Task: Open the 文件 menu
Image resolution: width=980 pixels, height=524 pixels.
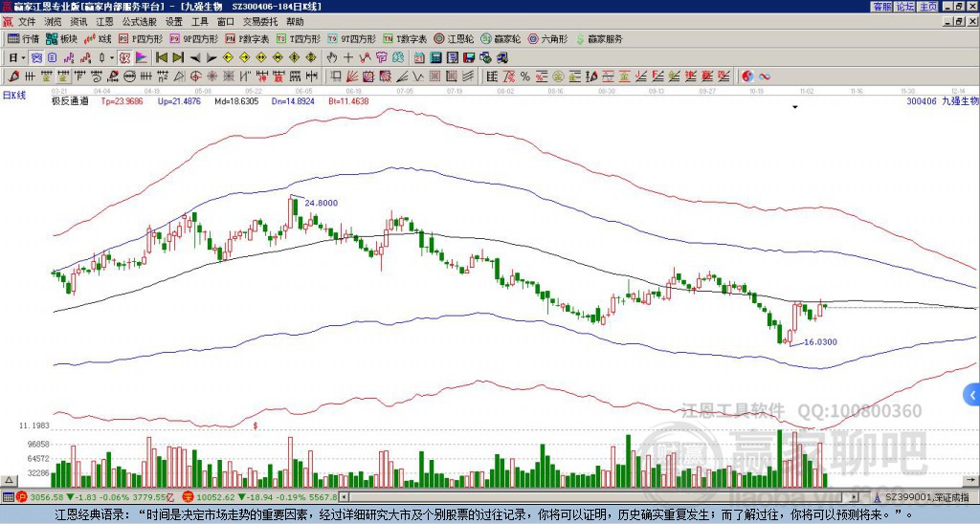Action: tap(26, 22)
